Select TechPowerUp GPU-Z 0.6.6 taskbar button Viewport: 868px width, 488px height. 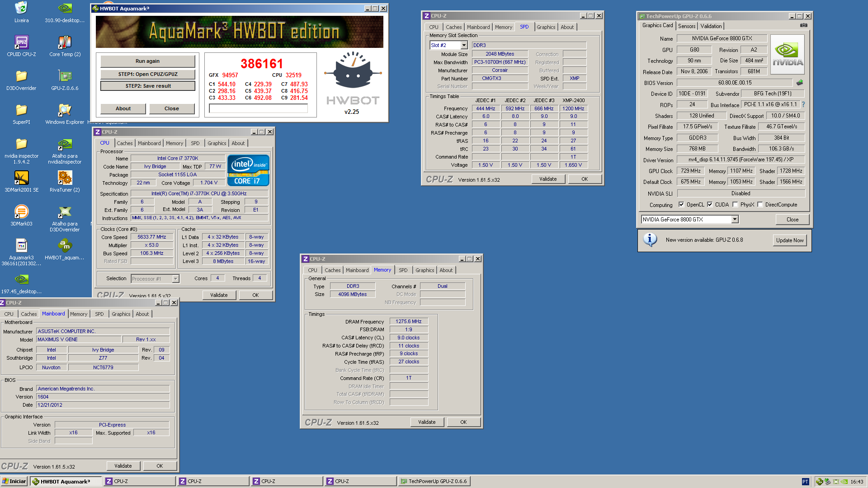point(434,481)
